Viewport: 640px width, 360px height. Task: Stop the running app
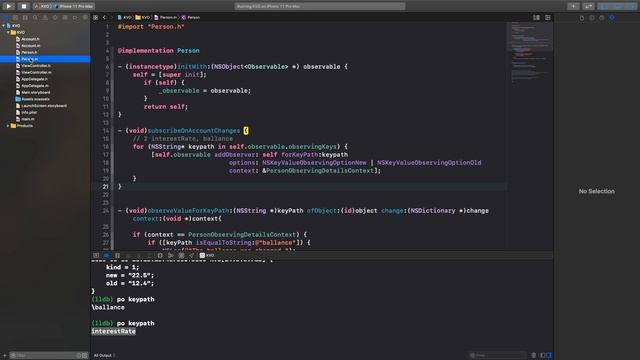[24, 6]
